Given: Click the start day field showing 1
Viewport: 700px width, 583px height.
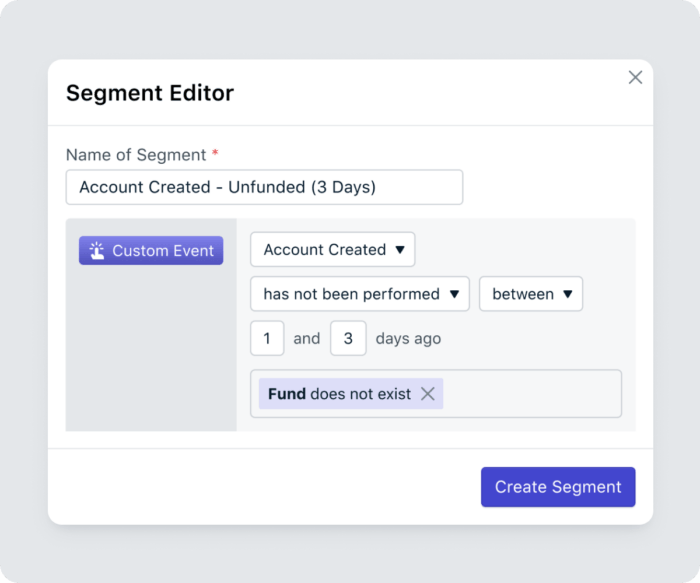Looking at the screenshot, I should click(x=267, y=338).
